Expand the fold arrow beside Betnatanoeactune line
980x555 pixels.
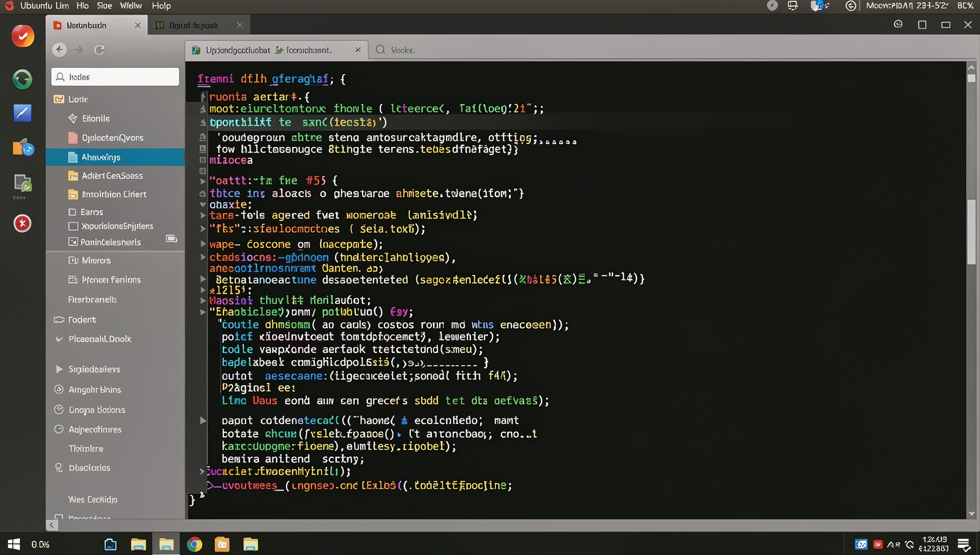[x=203, y=279]
